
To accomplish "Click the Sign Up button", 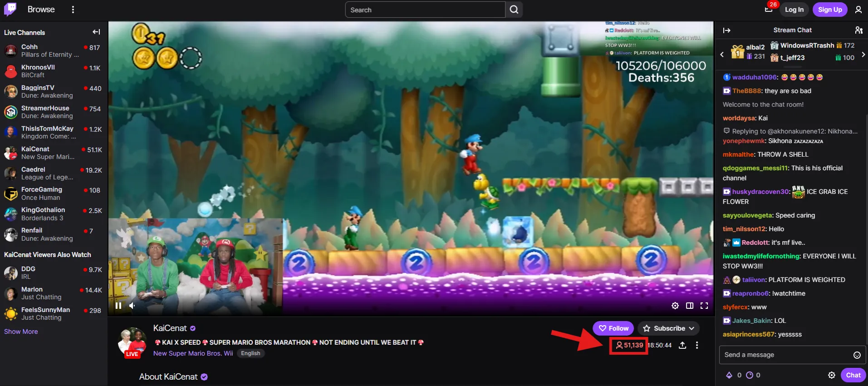I will (830, 10).
